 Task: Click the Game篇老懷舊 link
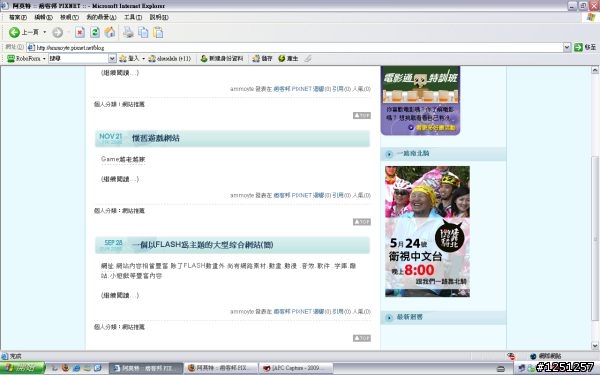[123, 159]
